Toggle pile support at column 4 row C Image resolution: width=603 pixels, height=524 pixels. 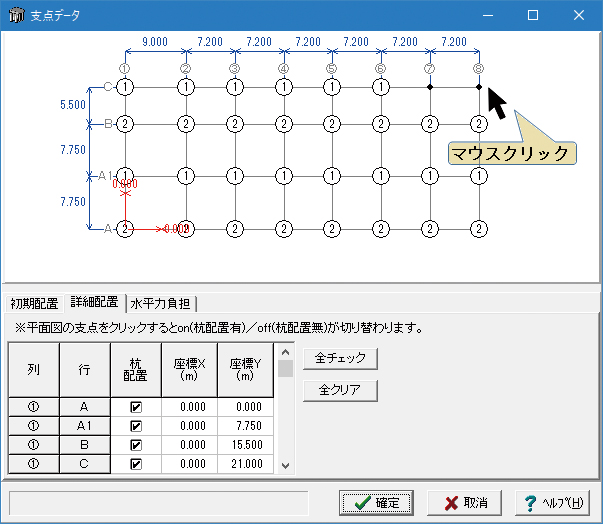284,87
